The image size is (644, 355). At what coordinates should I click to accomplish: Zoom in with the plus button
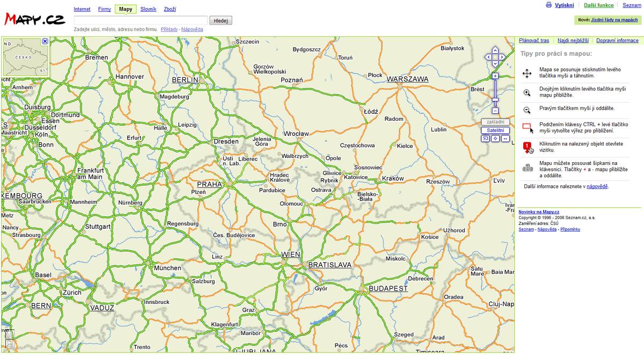coord(495,76)
